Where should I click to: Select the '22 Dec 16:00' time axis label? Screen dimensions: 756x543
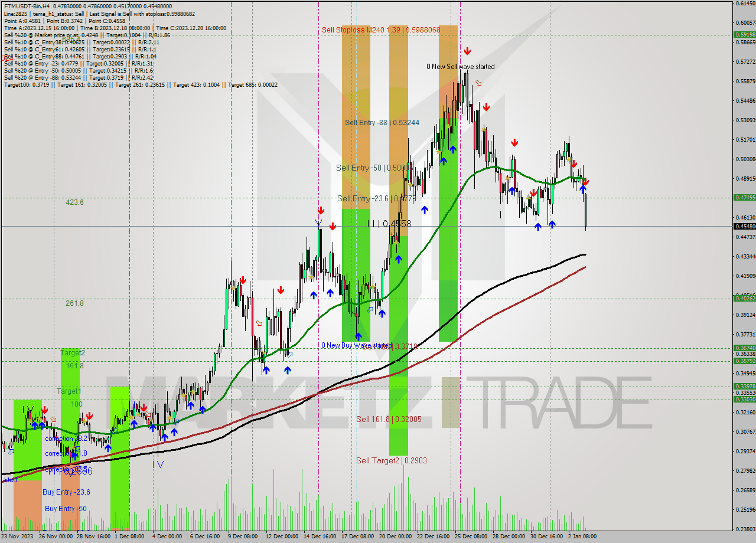tap(433, 537)
